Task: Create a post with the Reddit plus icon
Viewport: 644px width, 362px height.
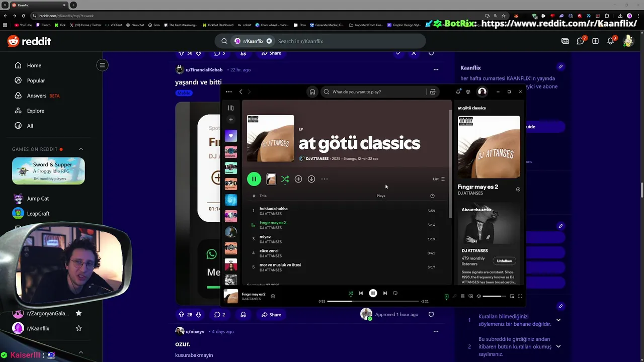Action: tap(595, 41)
